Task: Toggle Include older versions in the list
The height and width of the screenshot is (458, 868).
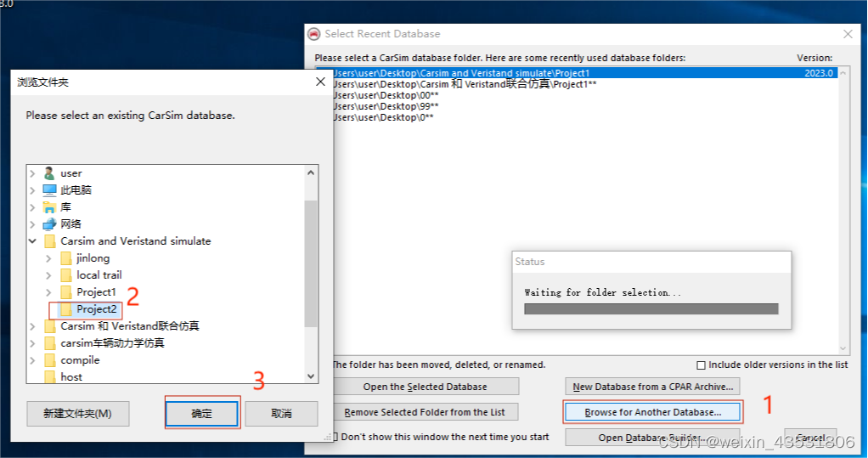Action: 701,365
